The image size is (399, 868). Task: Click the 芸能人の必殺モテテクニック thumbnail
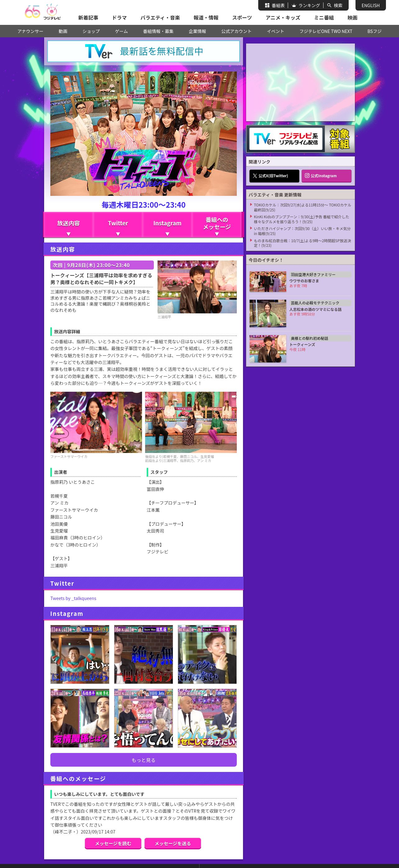coord(268,313)
